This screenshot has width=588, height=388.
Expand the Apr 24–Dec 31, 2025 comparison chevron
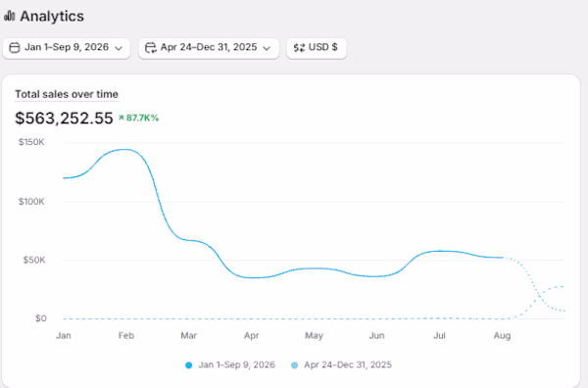267,48
